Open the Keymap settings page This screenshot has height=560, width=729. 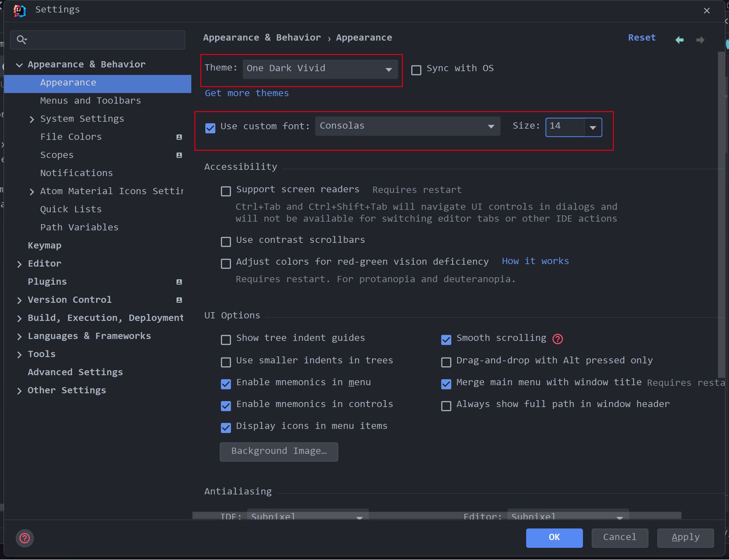click(44, 245)
